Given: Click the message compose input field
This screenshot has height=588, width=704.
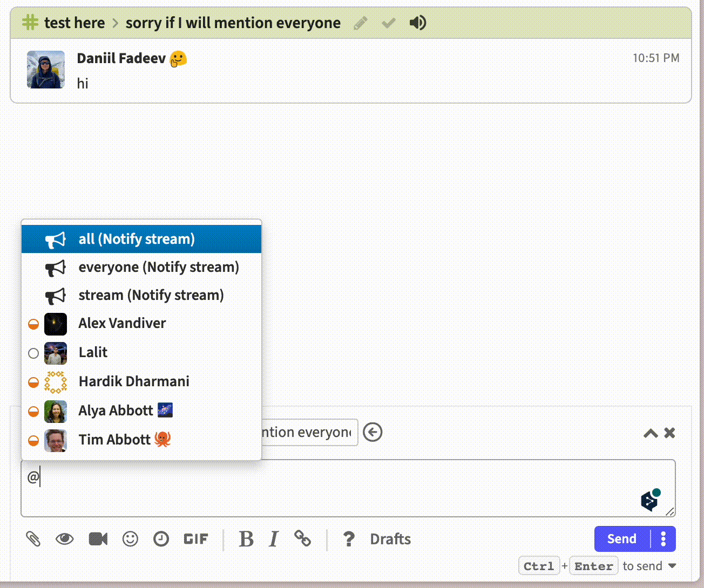Looking at the screenshot, I should [346, 488].
